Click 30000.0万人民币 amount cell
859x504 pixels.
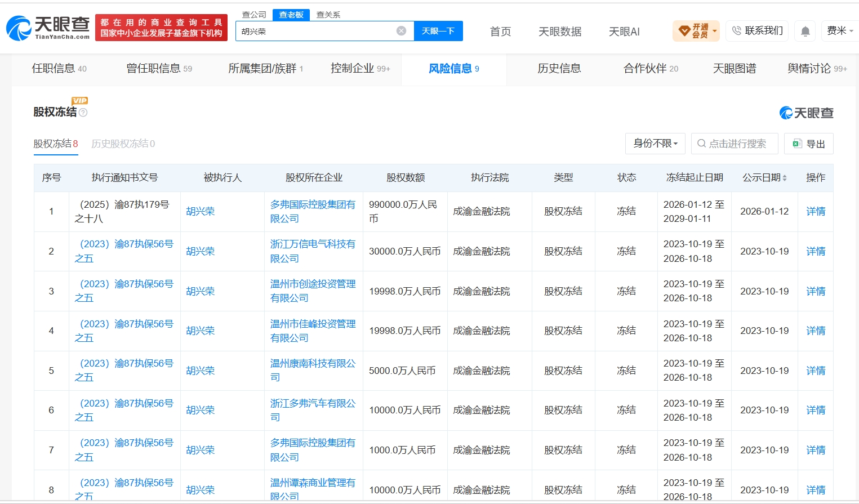[405, 251]
